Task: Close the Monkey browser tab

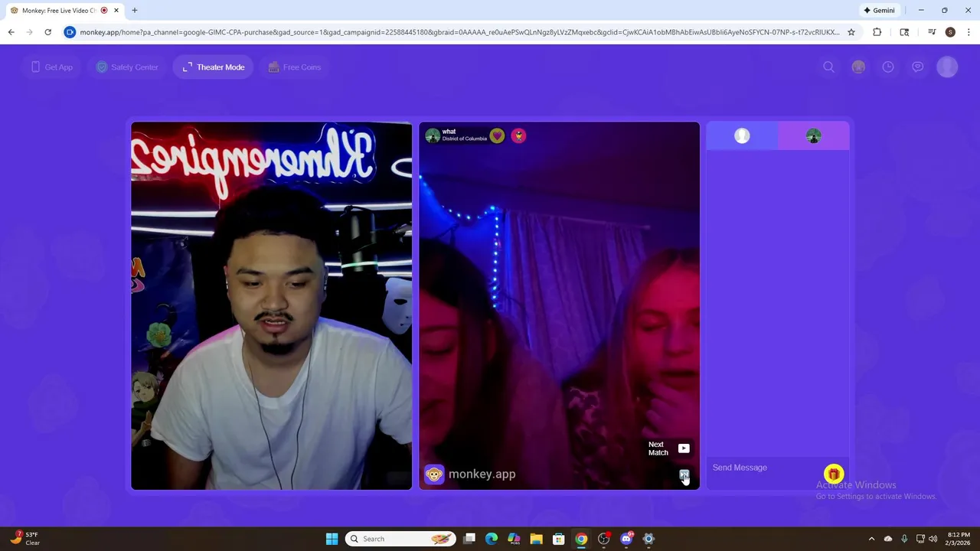Action: 116,11
